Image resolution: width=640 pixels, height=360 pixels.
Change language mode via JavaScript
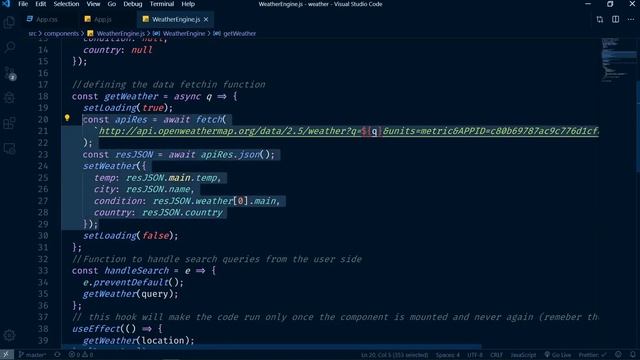523,355
